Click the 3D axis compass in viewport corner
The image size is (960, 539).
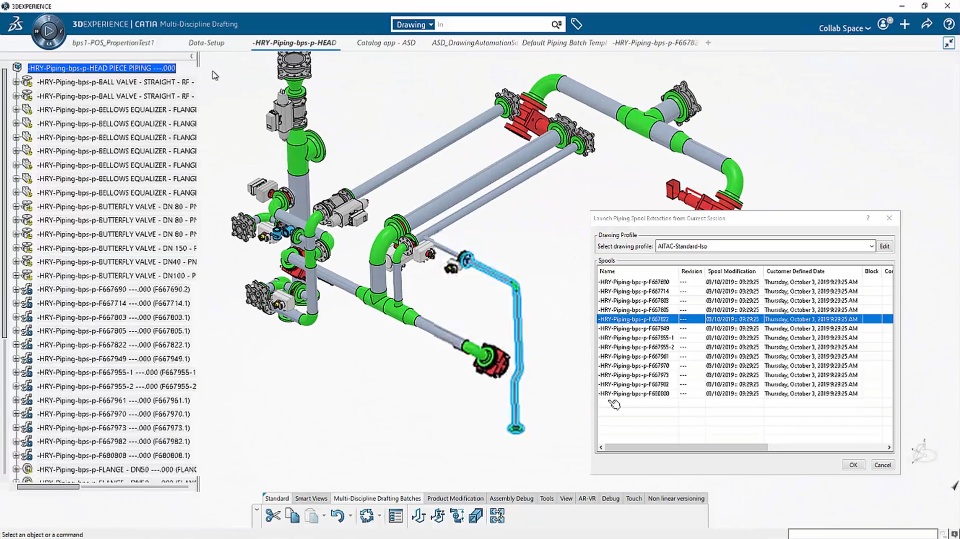pyautogui.click(x=921, y=452)
